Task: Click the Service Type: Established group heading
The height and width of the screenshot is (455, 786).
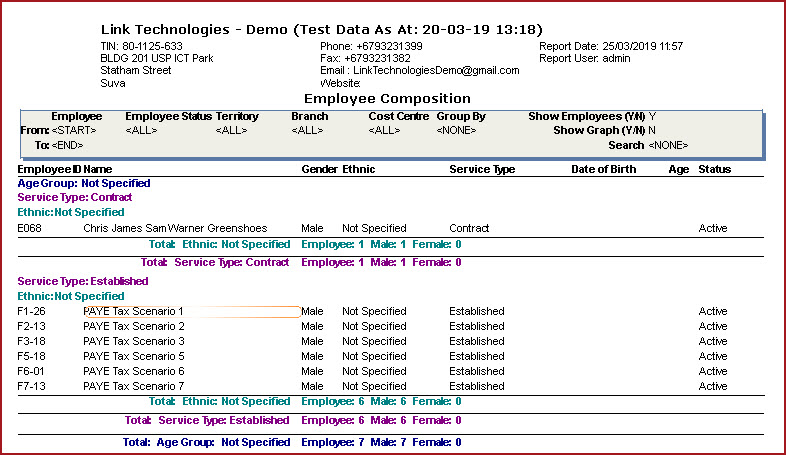Action: (82, 282)
